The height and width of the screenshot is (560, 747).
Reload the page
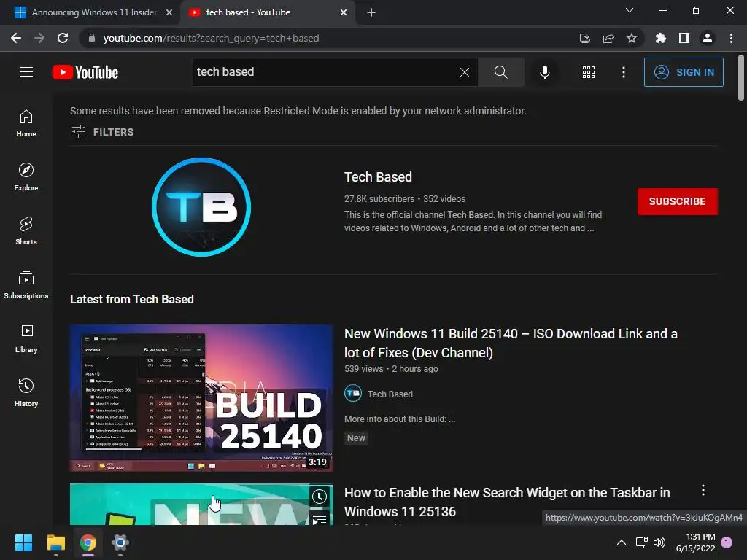[x=63, y=38]
